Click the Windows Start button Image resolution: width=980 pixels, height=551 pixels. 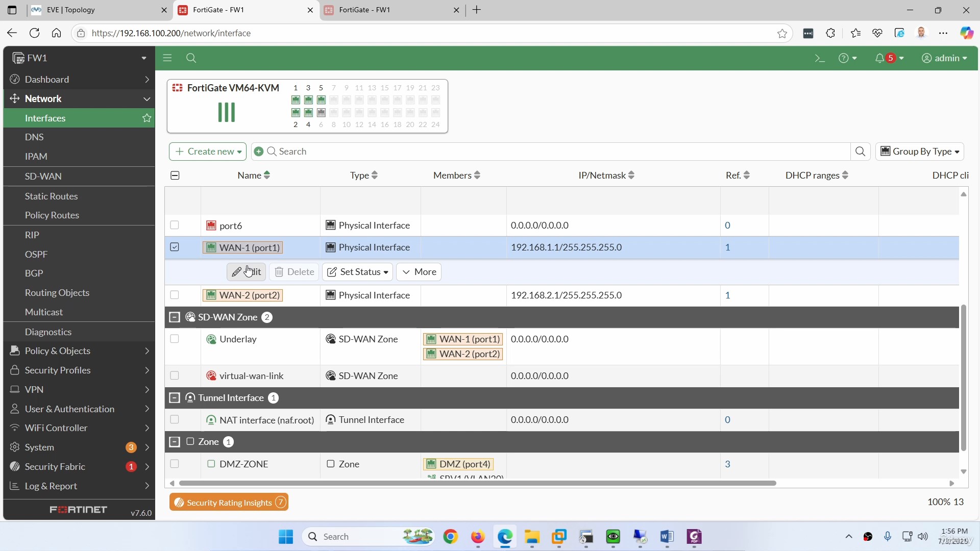(286, 537)
